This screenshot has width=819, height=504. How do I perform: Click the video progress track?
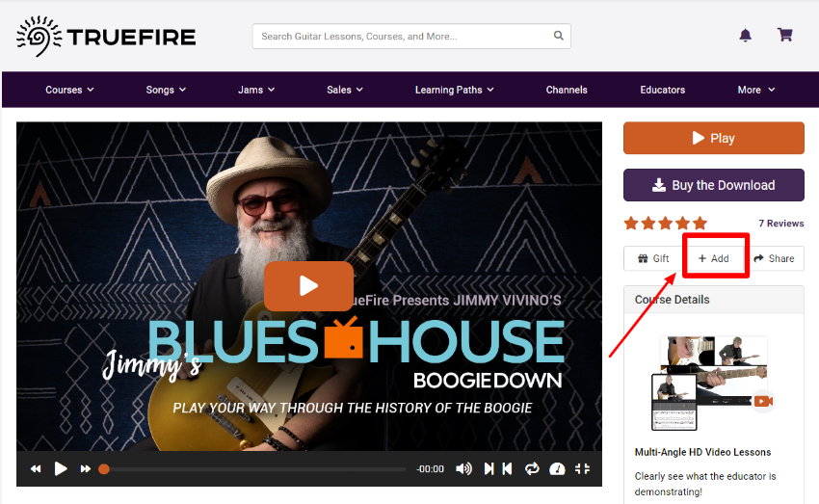(x=255, y=469)
